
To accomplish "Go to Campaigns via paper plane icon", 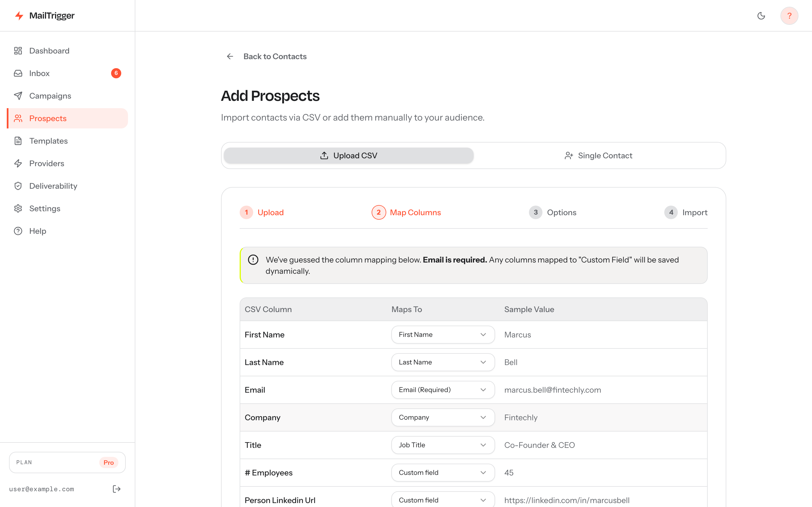I will pyautogui.click(x=18, y=96).
